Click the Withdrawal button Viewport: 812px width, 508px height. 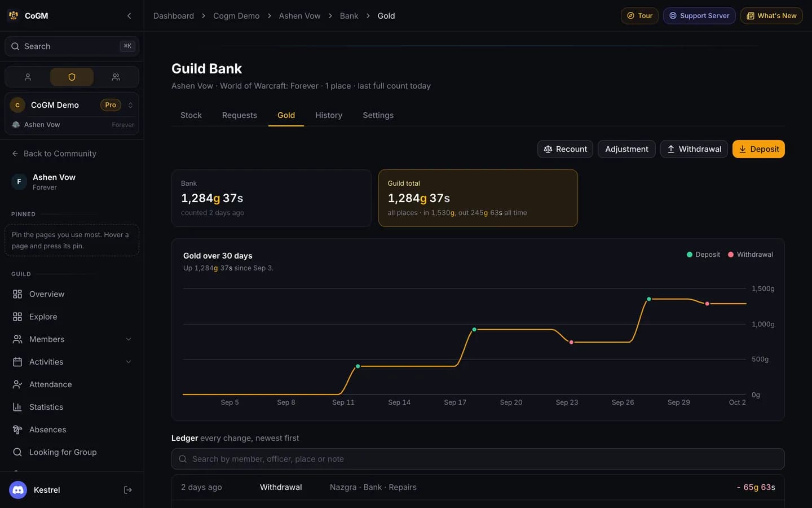694,149
